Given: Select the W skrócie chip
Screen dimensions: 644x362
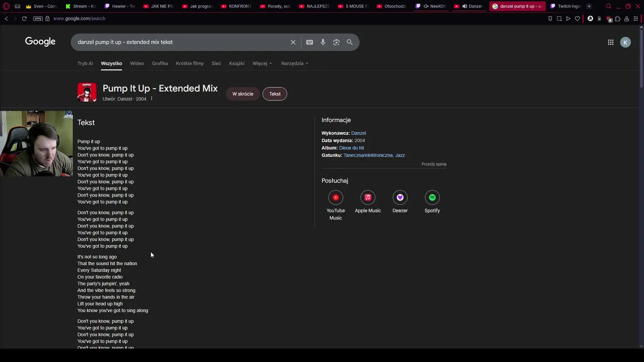Looking at the screenshot, I should [x=243, y=94].
